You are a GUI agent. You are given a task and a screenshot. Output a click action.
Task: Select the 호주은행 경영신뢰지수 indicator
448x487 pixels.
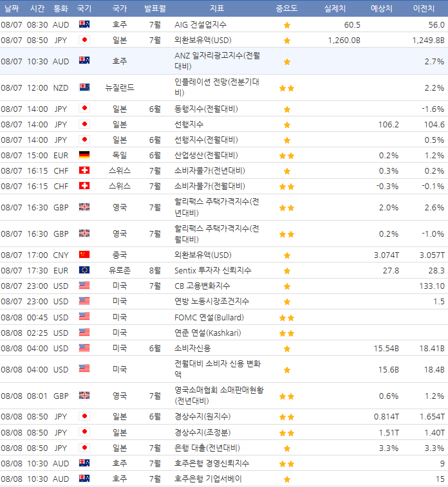click(212, 463)
